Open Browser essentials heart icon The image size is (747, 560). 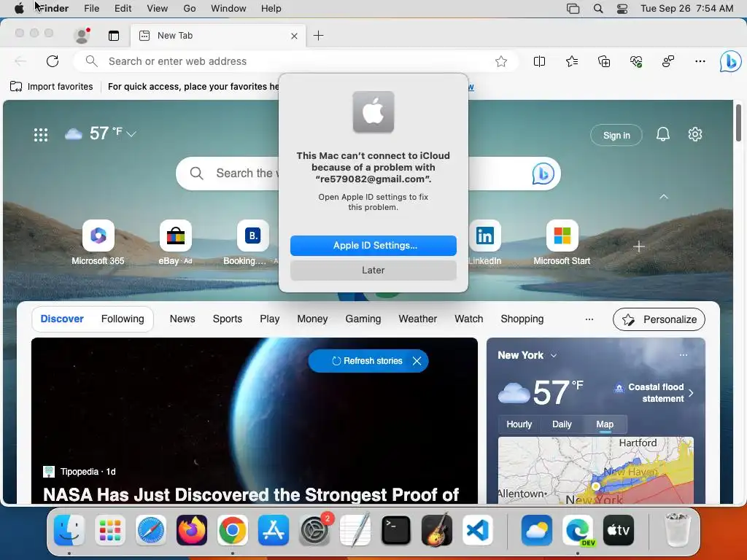coord(636,61)
